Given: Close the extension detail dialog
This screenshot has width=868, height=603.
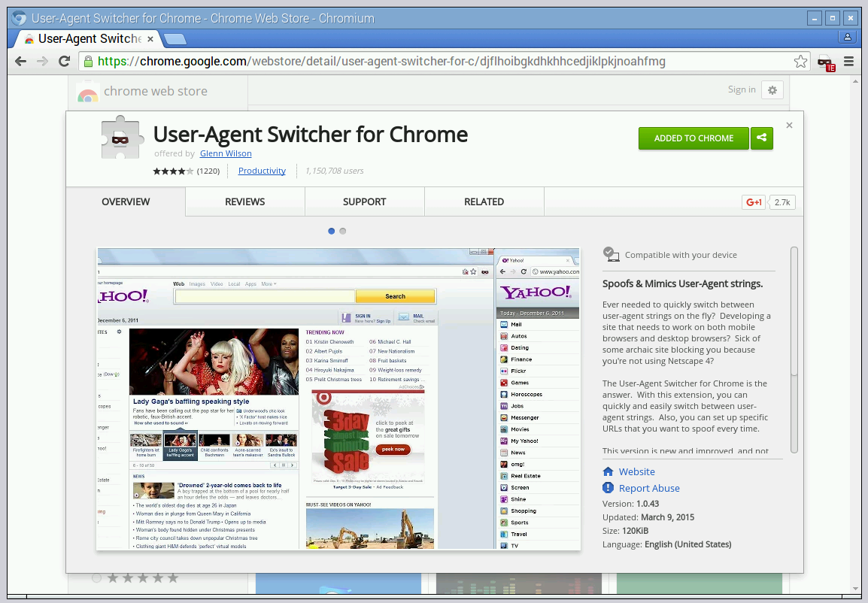Looking at the screenshot, I should click(789, 126).
